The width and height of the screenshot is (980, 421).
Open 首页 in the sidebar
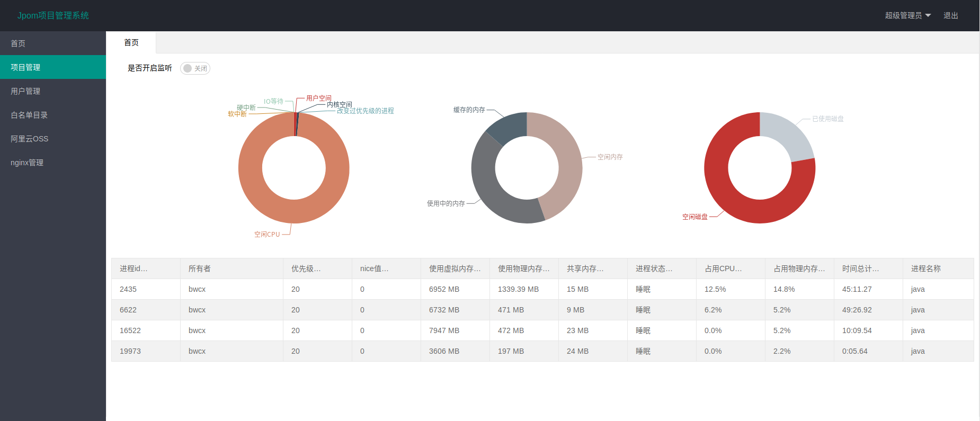coord(53,43)
